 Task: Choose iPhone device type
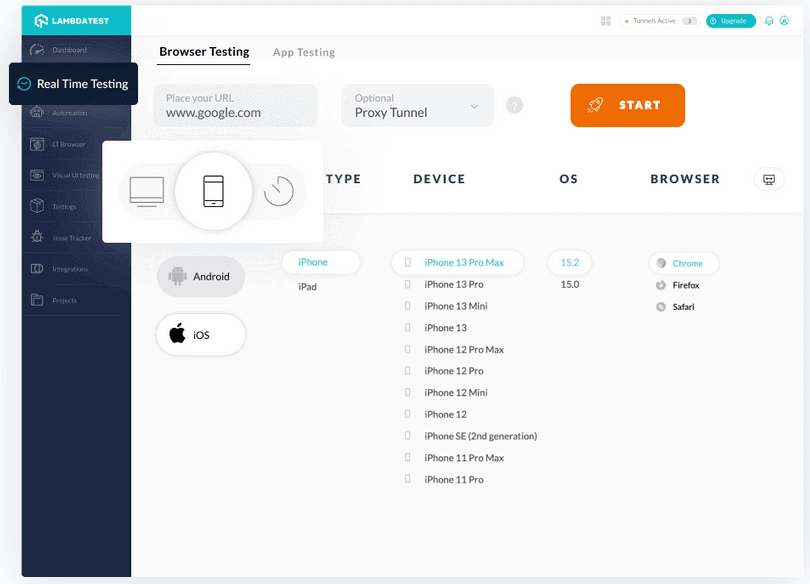(x=321, y=262)
